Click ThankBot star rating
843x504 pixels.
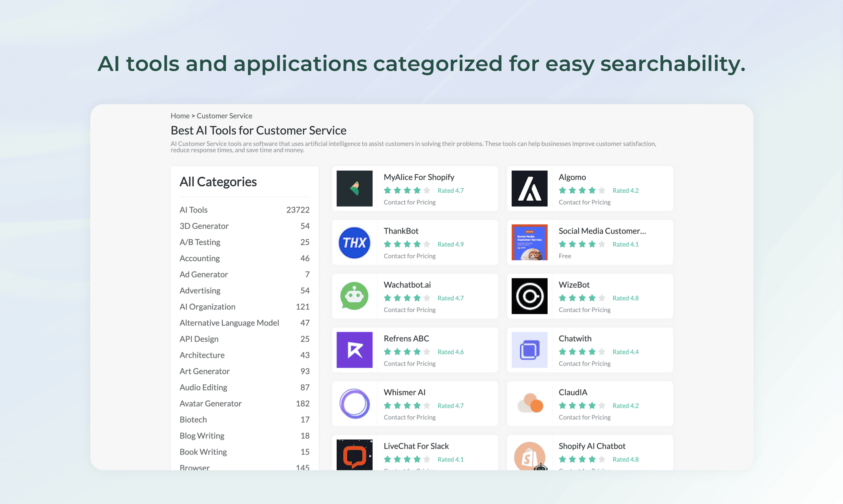tap(407, 244)
